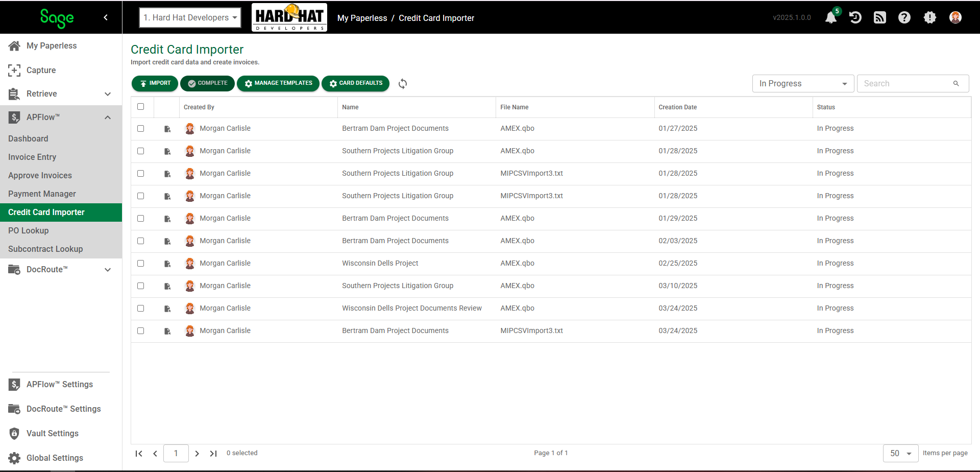Viewport: 980px width, 472px height.
Task: Open document icon for 01/27/2025 row
Action: click(167, 129)
